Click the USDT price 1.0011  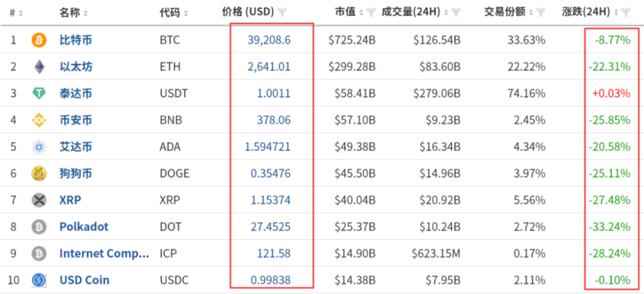click(x=274, y=93)
